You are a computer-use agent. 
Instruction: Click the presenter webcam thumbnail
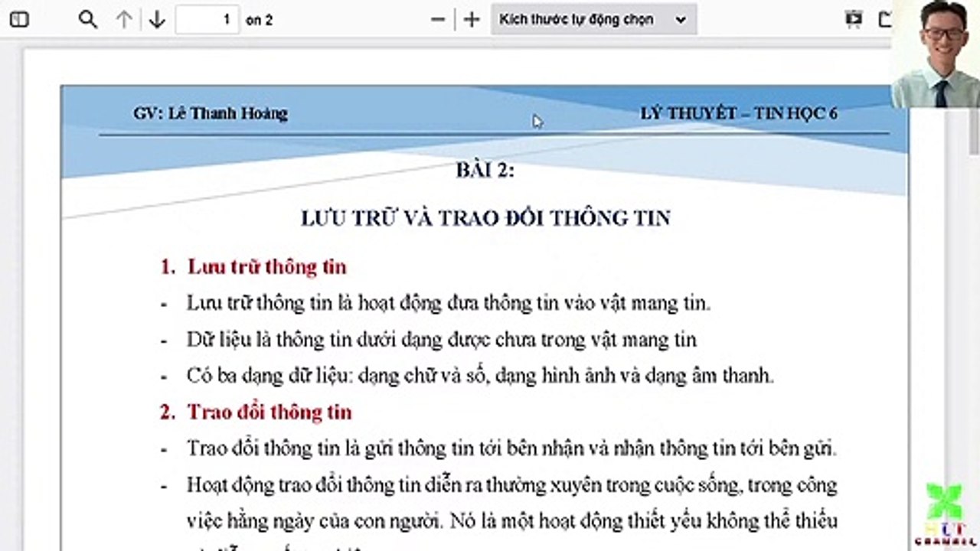pos(936,54)
